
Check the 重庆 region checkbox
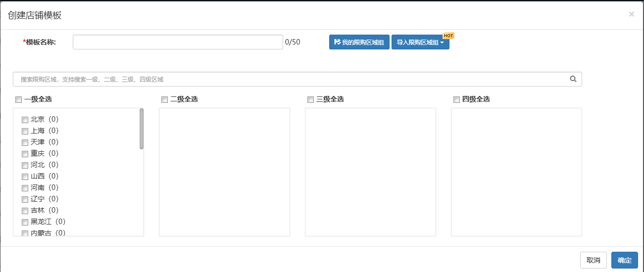[25, 154]
